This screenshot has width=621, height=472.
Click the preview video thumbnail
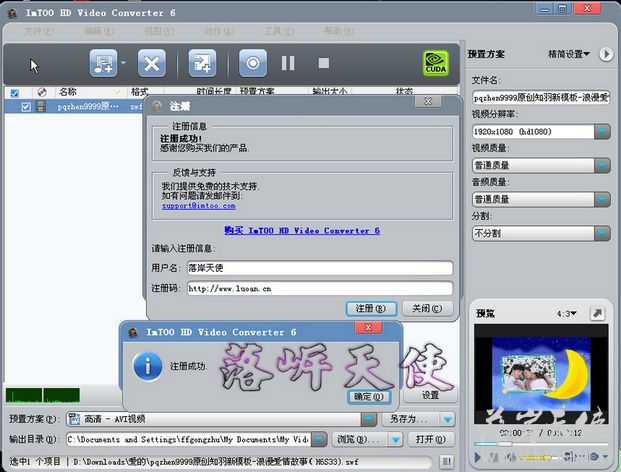541,374
